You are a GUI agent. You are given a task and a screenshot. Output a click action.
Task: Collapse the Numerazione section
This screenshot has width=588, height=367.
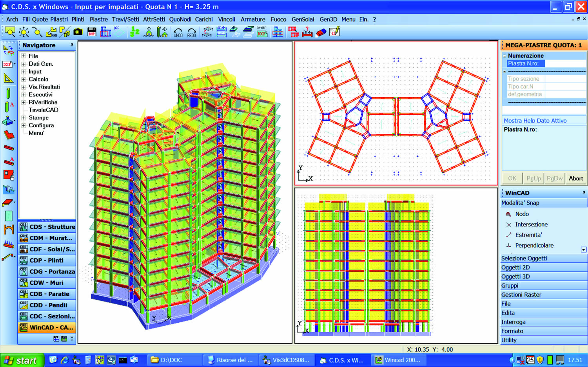[505, 56]
